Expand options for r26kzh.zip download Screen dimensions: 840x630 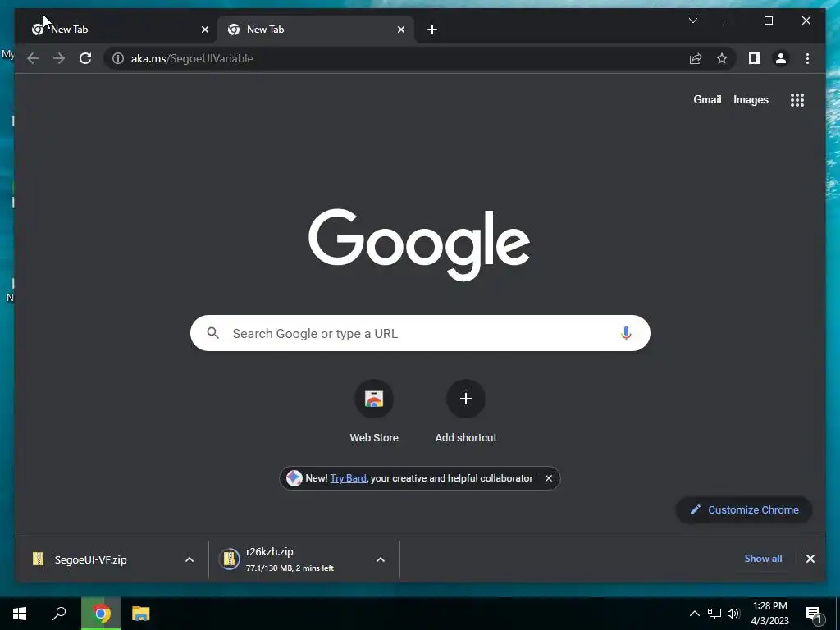[381, 559]
